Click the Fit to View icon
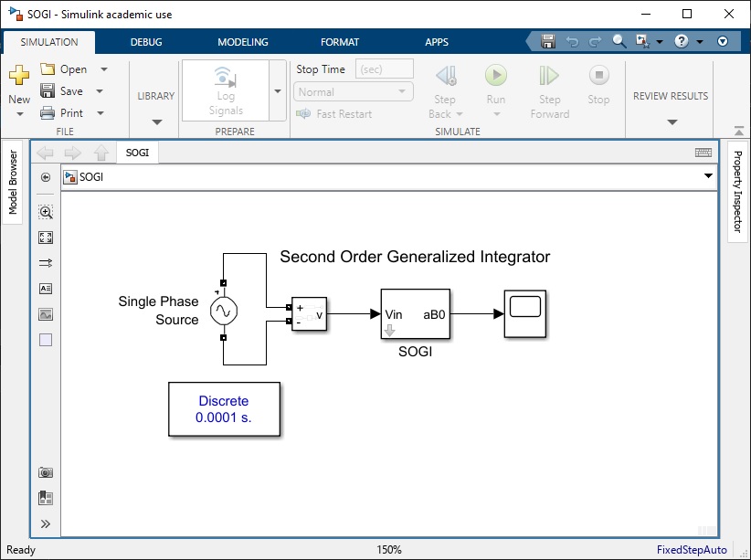 (x=46, y=238)
